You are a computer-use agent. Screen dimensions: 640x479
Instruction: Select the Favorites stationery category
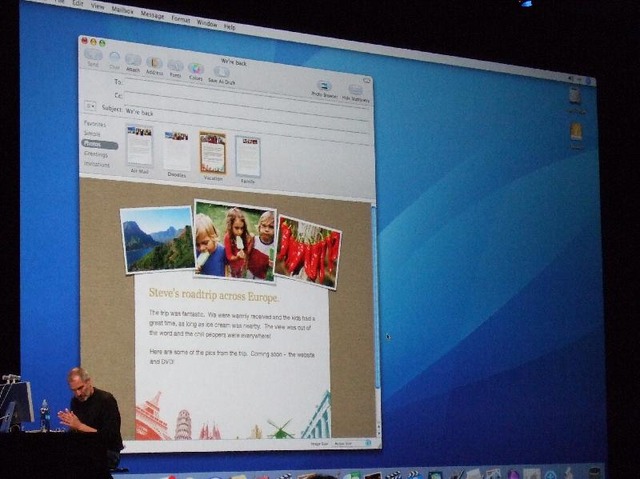pos(93,124)
